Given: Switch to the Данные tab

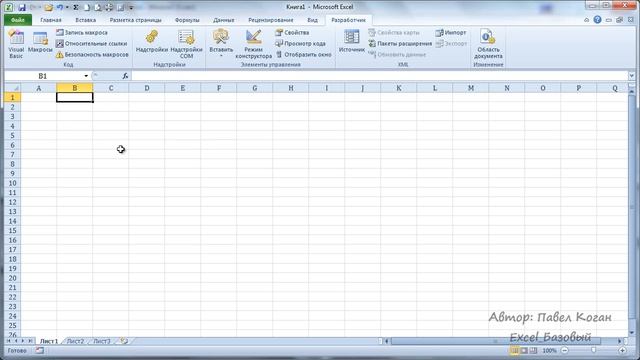Looking at the screenshot, I should coord(224,20).
